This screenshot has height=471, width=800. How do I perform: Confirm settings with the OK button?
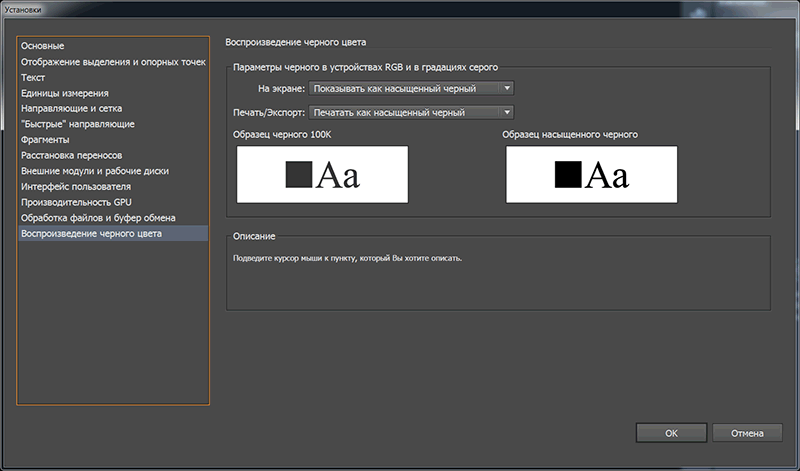(x=671, y=433)
